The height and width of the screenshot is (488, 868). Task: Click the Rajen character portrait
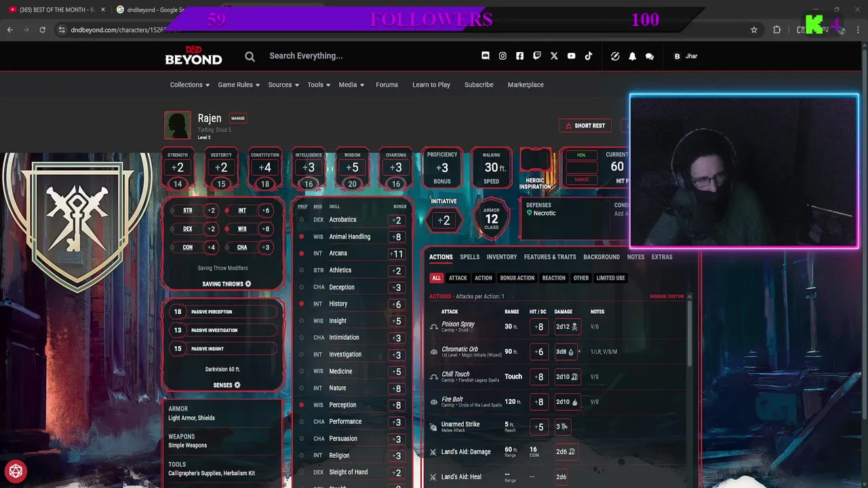(x=178, y=125)
